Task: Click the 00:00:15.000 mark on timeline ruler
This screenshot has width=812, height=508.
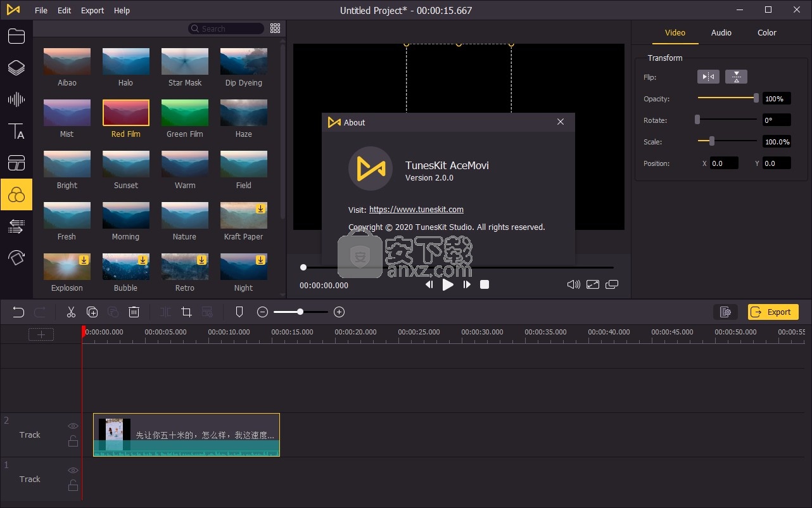Action: click(292, 332)
